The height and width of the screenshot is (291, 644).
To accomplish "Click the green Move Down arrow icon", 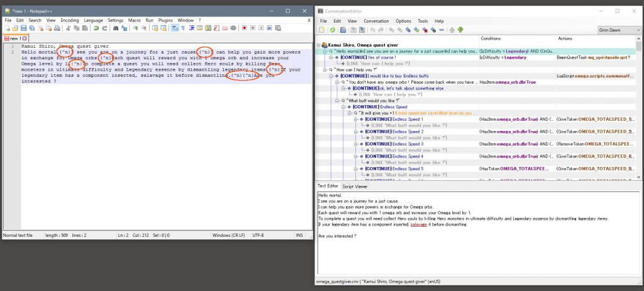I will pyautogui.click(x=460, y=30).
